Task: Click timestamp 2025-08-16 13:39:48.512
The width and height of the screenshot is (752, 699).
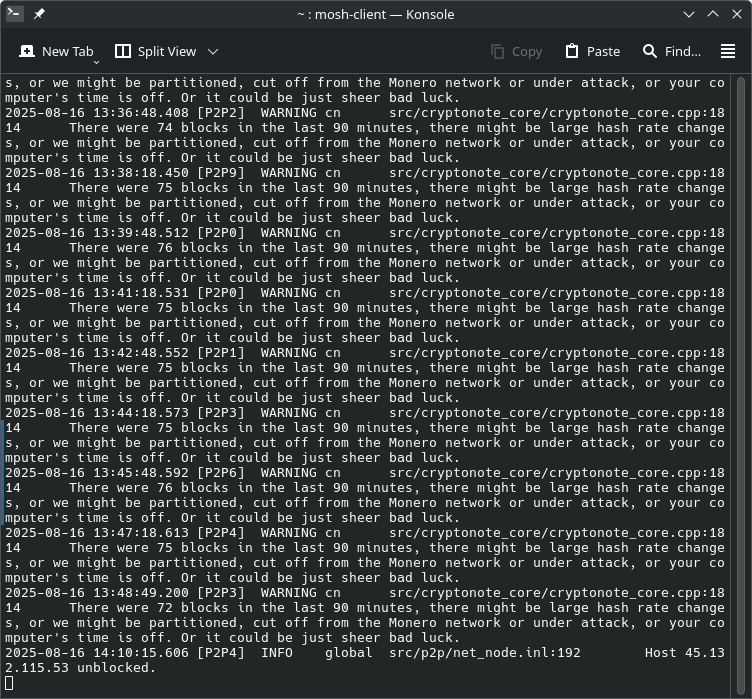Action: click(x=97, y=233)
